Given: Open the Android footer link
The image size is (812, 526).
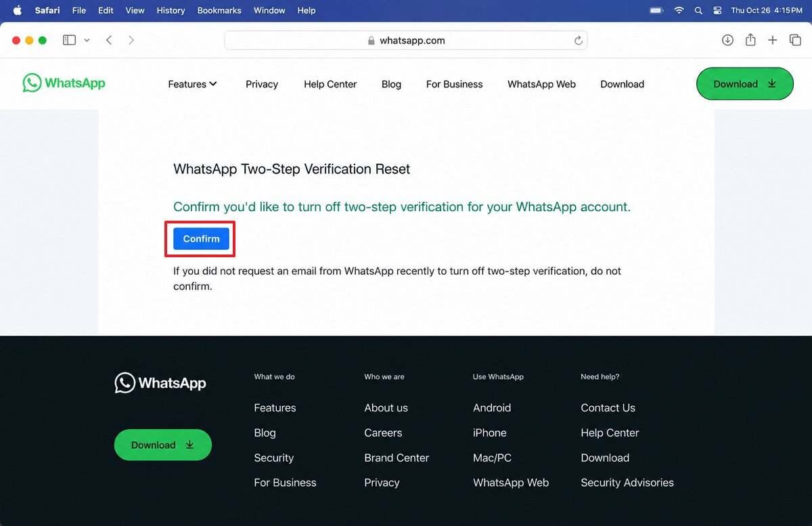Looking at the screenshot, I should [x=492, y=408].
